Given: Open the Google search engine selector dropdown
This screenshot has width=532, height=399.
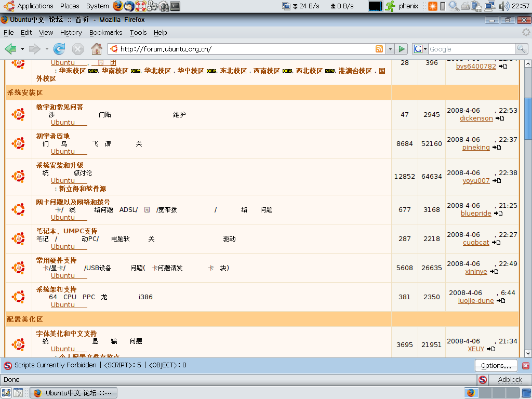Looking at the screenshot, I should pos(420,49).
